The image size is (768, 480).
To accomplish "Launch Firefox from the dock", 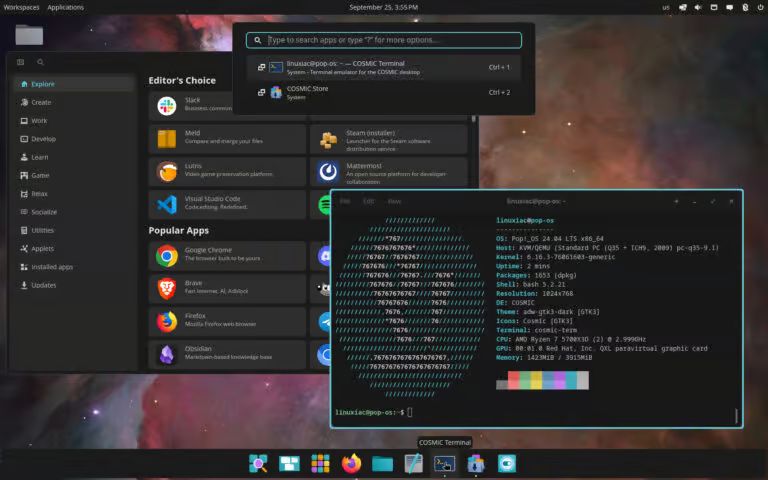I will click(x=351, y=463).
